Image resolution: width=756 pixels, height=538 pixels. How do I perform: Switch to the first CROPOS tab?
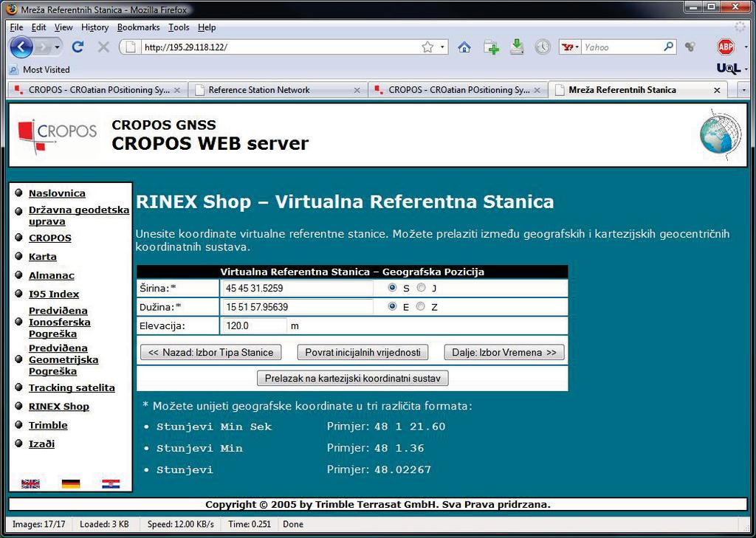(98, 90)
